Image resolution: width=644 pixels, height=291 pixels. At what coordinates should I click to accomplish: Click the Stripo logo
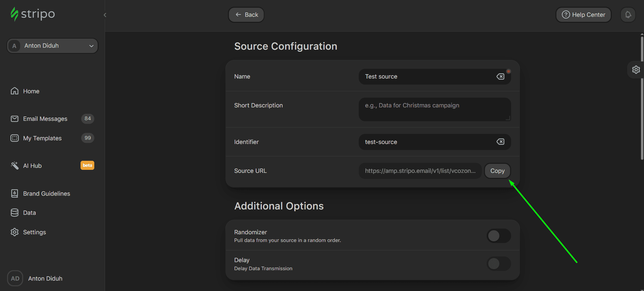tap(33, 14)
